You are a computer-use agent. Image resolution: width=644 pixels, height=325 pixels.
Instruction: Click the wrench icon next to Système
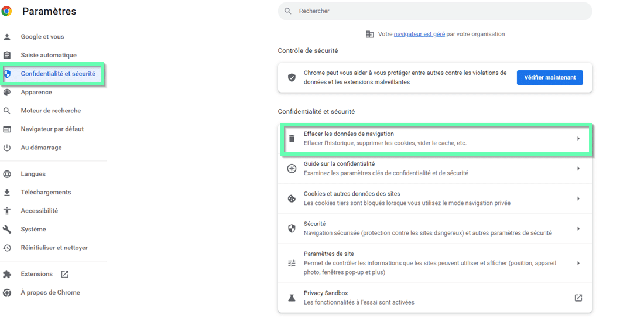[7, 230]
